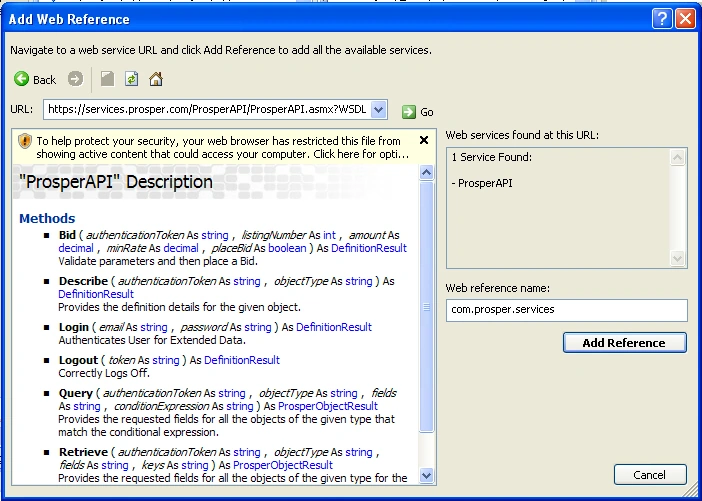Click the green Go arrow icon

click(408, 112)
